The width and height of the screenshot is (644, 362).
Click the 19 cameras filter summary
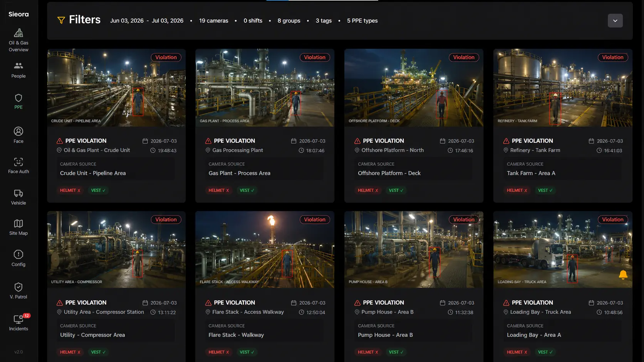[214, 21]
